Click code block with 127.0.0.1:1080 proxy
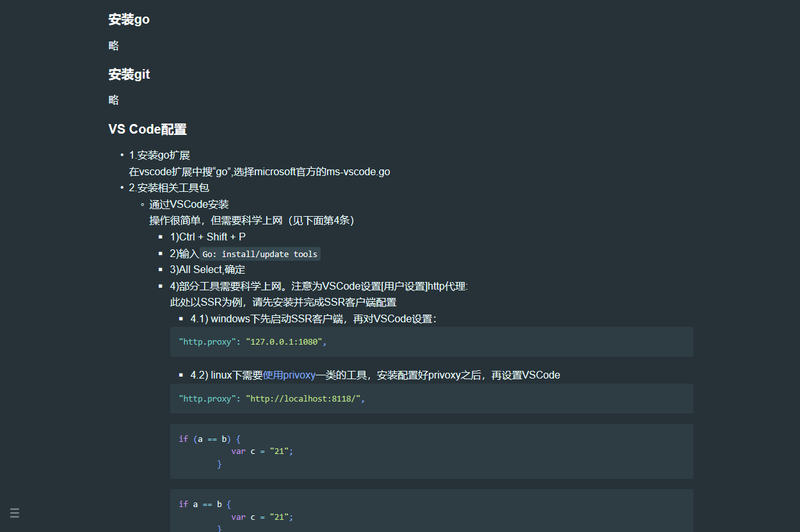Screen dimensions: 800x532 tap(431, 341)
